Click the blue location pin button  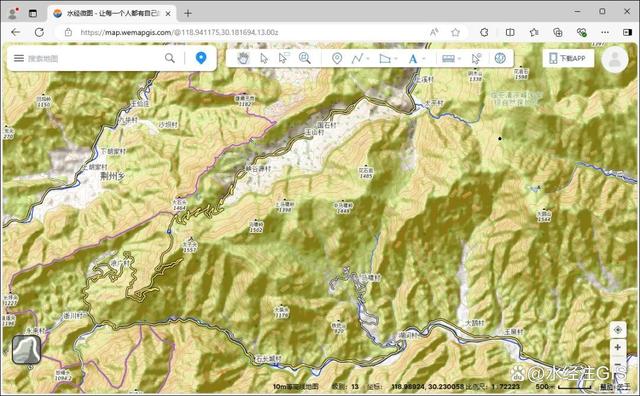click(200, 58)
